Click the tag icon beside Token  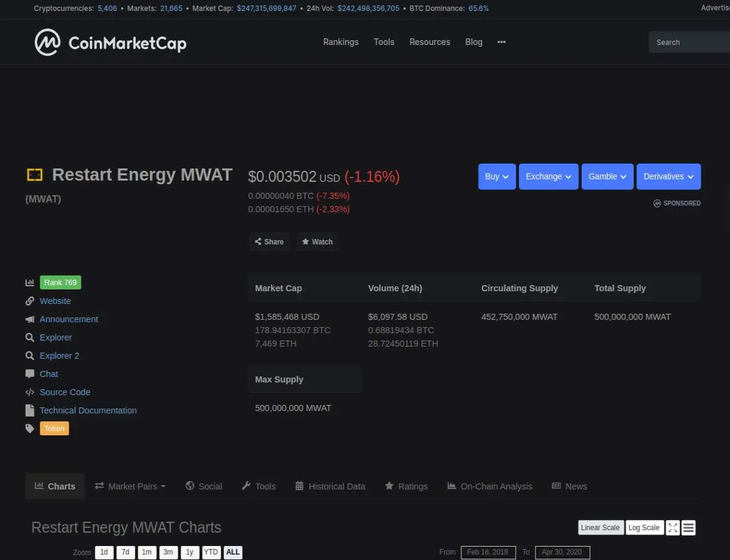tap(29, 429)
